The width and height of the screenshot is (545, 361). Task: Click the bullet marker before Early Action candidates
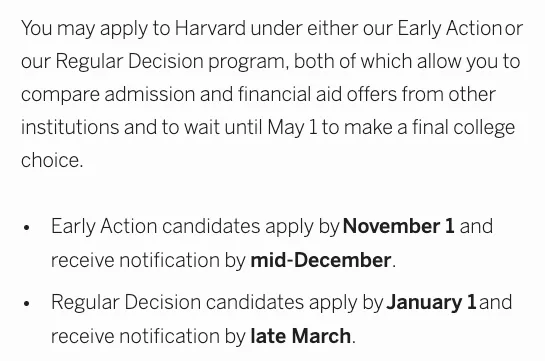tap(27, 228)
